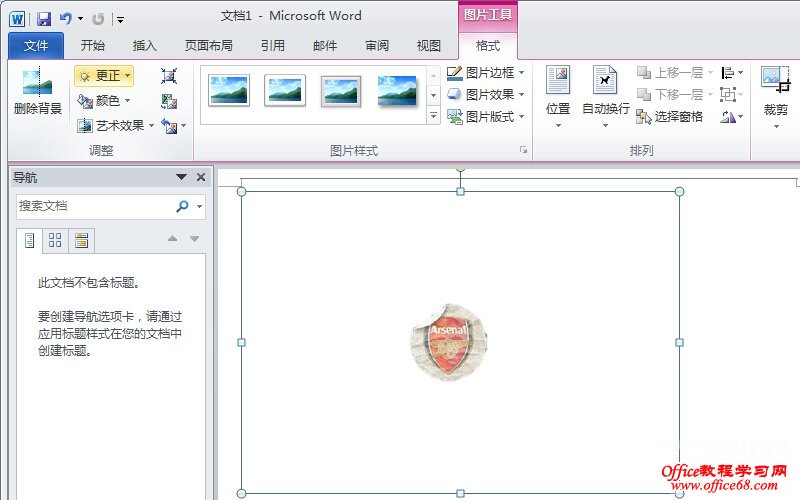Click the picture's top-left corner sizing handle

[242, 191]
